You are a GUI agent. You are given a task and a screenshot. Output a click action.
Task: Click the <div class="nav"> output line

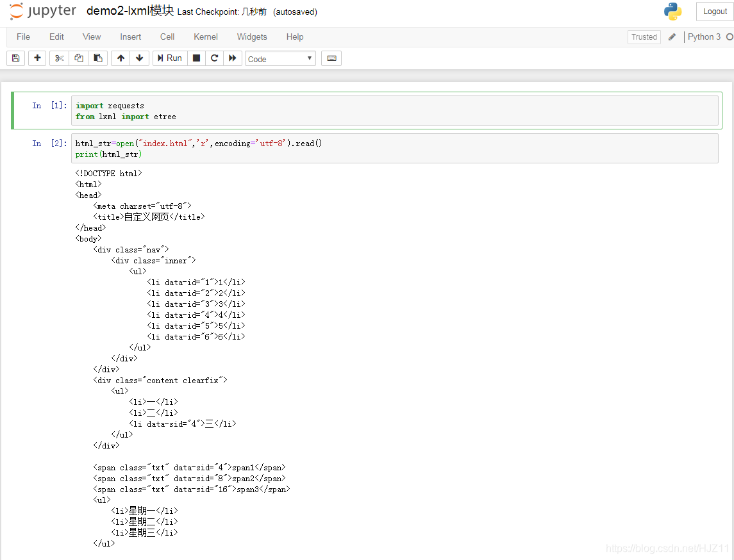coord(131,249)
